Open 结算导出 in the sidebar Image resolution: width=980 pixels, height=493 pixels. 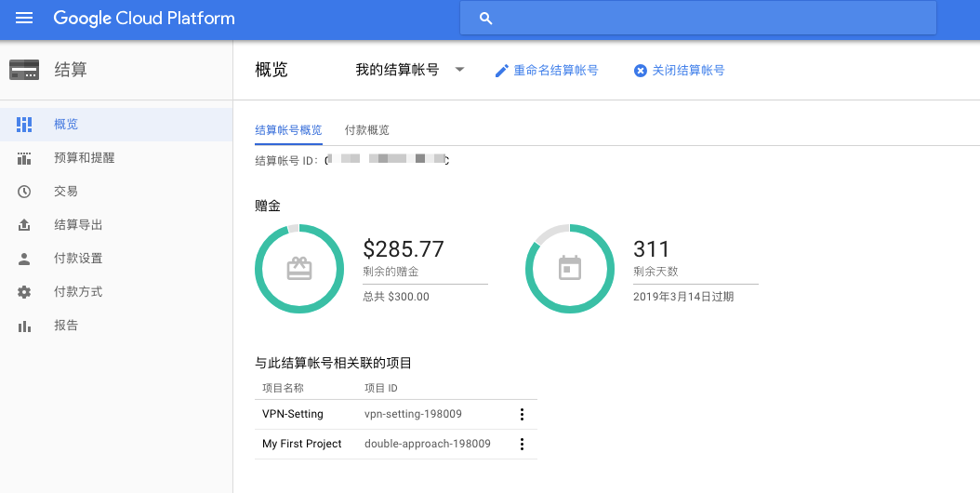[116, 224]
